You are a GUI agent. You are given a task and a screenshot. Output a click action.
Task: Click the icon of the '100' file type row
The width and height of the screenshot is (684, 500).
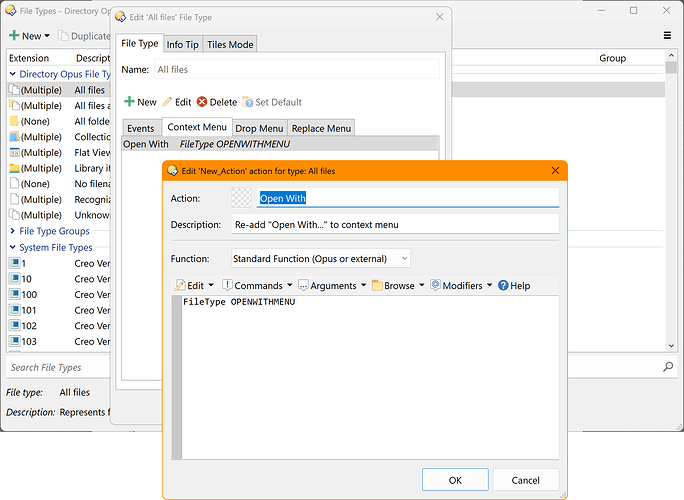(x=15, y=294)
